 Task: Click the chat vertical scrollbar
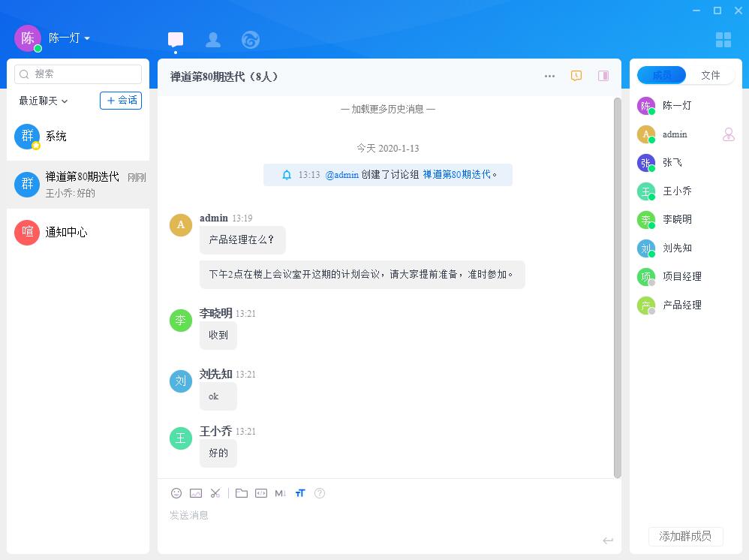pyautogui.click(x=617, y=288)
